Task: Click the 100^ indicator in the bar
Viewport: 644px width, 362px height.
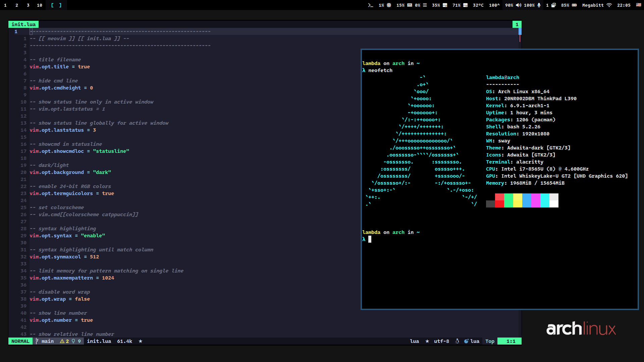Action: 494,5
